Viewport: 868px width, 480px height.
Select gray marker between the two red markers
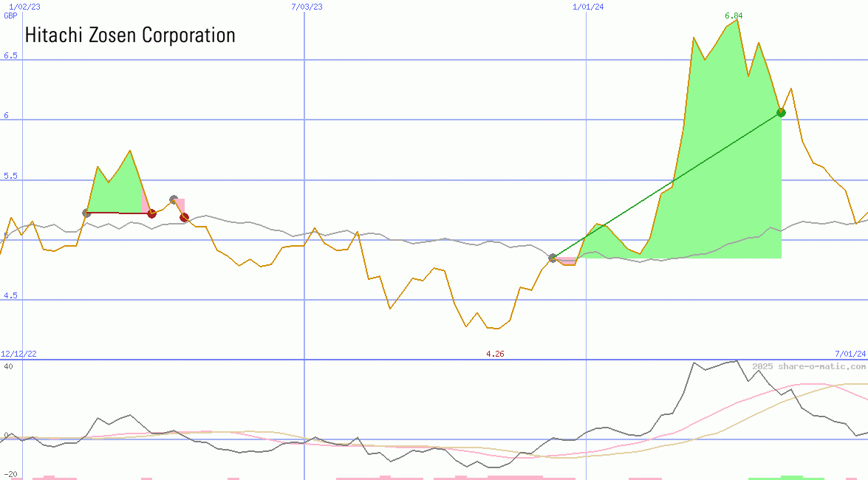[174, 199]
